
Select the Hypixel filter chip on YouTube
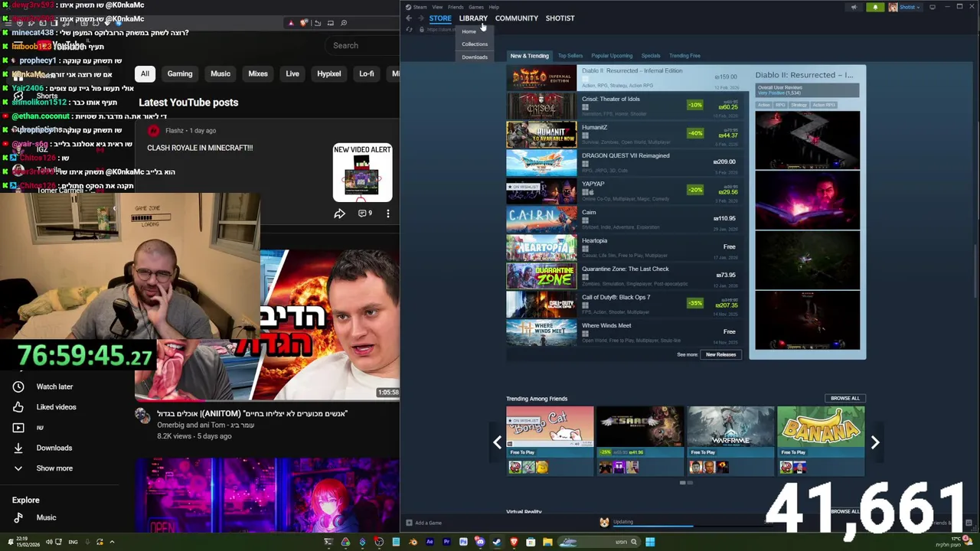pos(329,74)
